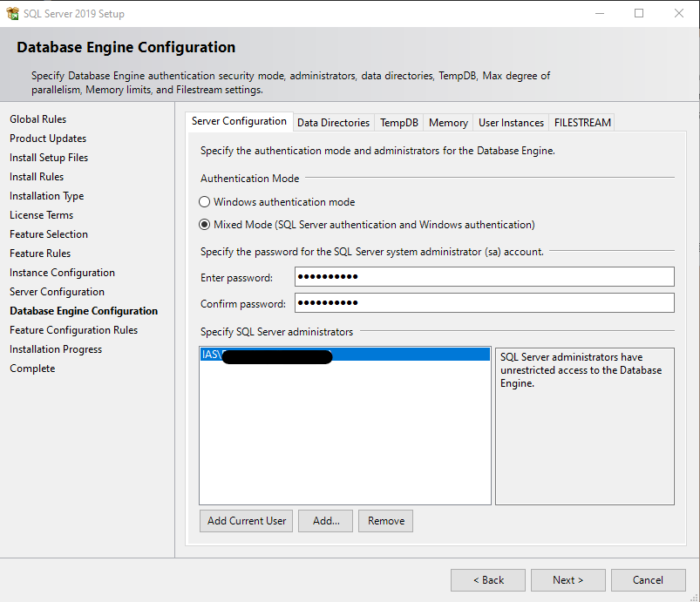Click the administrators description text panel
Viewport: 700px width, 602px height.
click(585, 426)
